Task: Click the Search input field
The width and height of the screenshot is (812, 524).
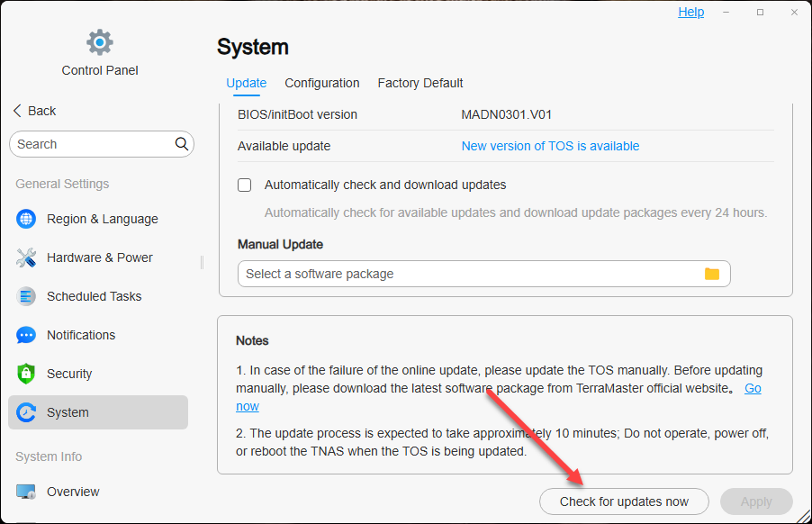Action: coord(90,144)
